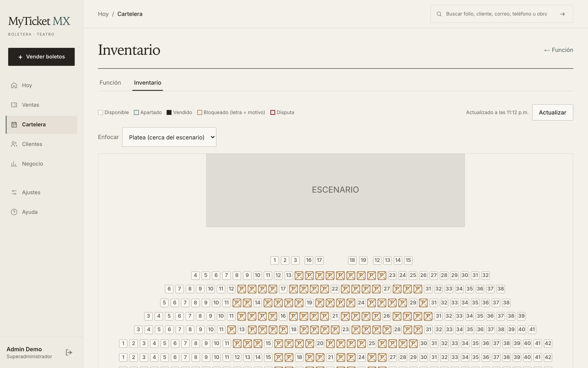The width and height of the screenshot is (588, 368).
Task: Open Ajustes via the sliders icon
Action: click(14, 192)
